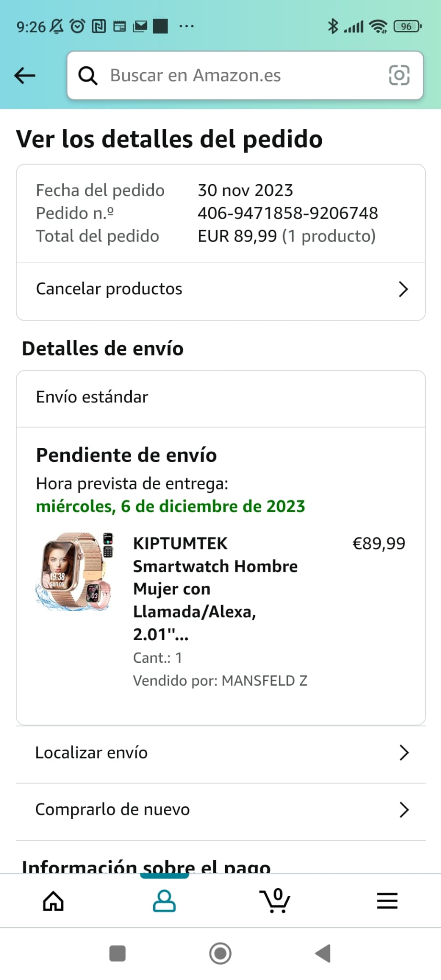Open the hamburger menu icon
The width and height of the screenshot is (441, 980).
pyautogui.click(x=387, y=901)
